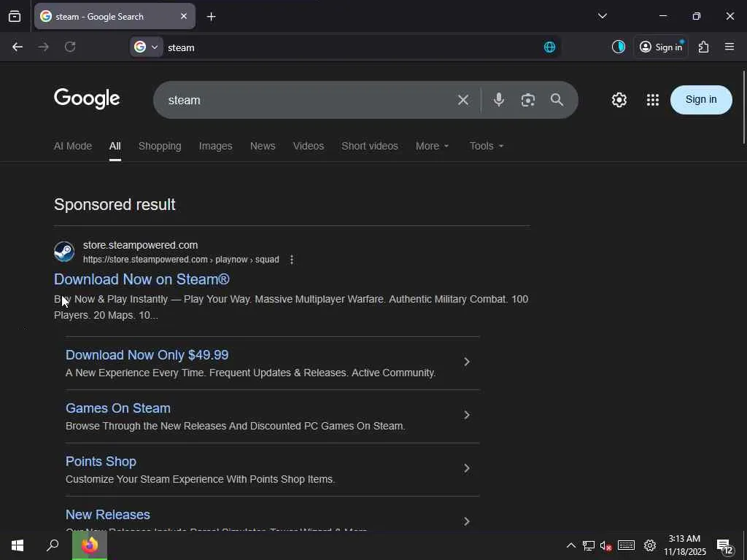
Task: Open the Points Shop link
Action: pyautogui.click(x=101, y=462)
